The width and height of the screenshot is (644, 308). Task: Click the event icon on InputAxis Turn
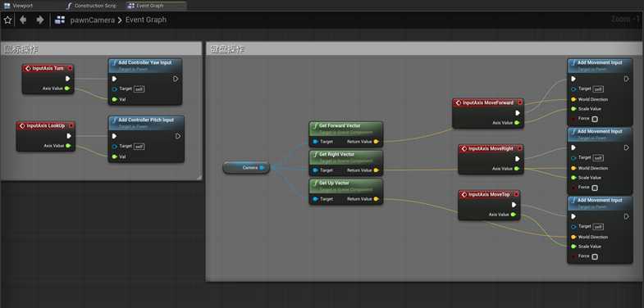[28, 69]
